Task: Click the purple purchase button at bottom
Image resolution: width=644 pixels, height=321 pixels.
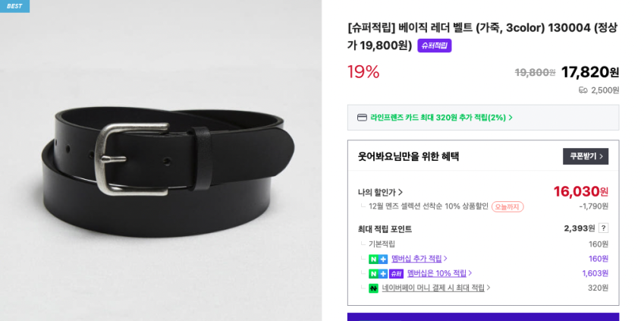Action: point(483,317)
